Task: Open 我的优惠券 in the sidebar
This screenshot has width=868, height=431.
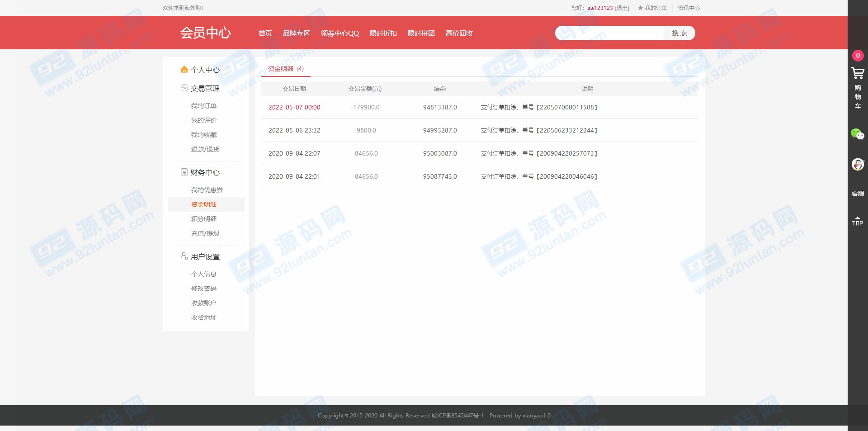Action: point(207,190)
